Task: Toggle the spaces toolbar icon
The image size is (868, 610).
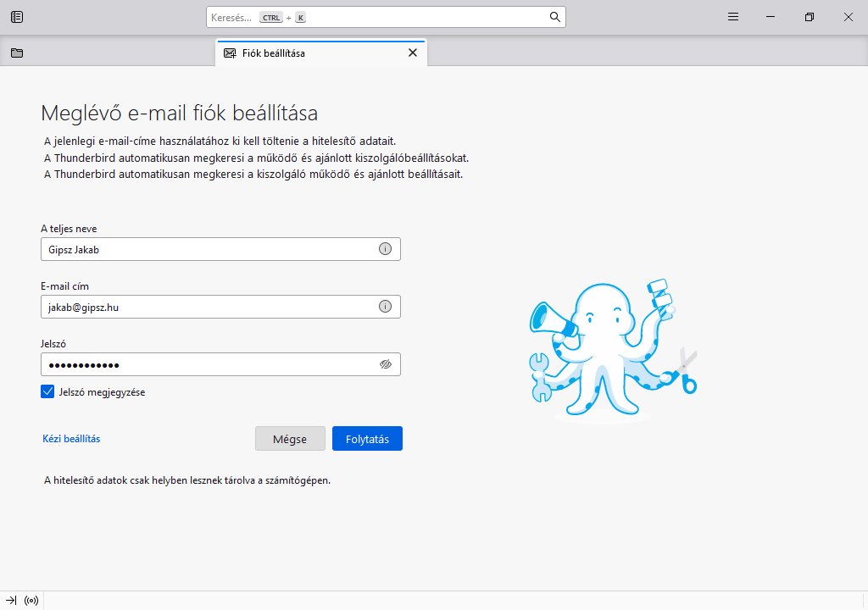Action: [x=17, y=17]
